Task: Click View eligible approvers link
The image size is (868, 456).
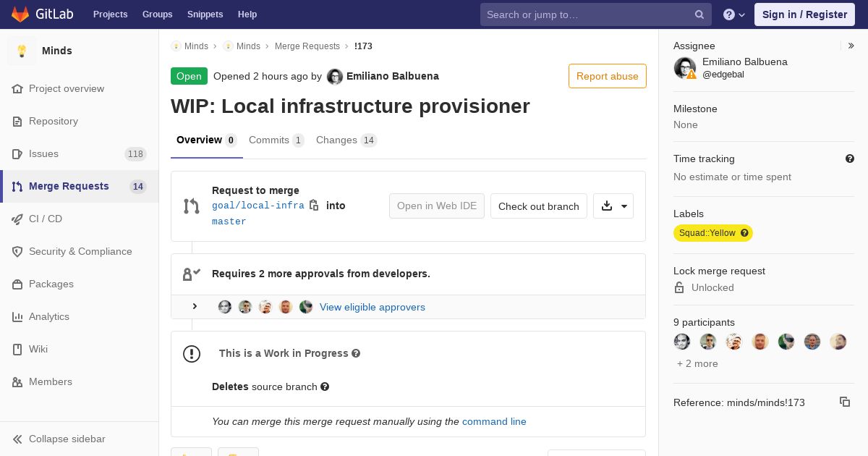Action: (x=373, y=307)
